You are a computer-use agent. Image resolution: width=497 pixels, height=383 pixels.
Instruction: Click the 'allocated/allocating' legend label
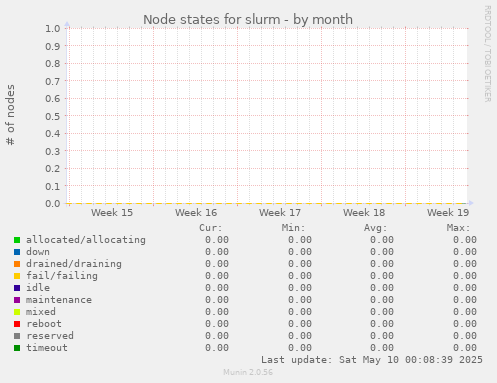pyautogui.click(x=86, y=240)
